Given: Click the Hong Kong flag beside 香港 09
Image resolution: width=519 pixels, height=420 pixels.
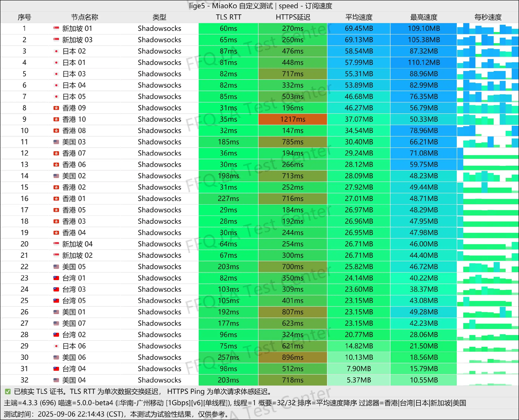Looking at the screenshot, I should (56, 108).
